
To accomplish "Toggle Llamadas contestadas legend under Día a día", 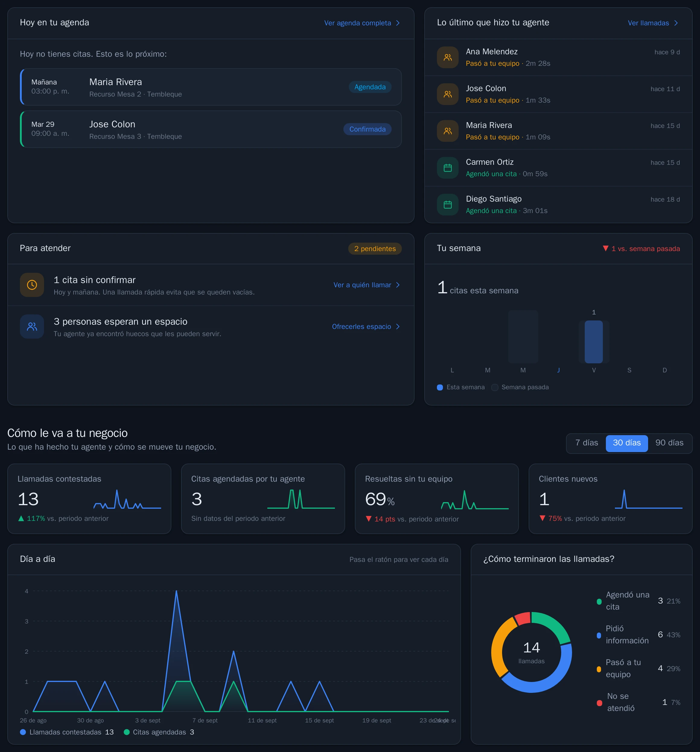I will tap(67, 732).
